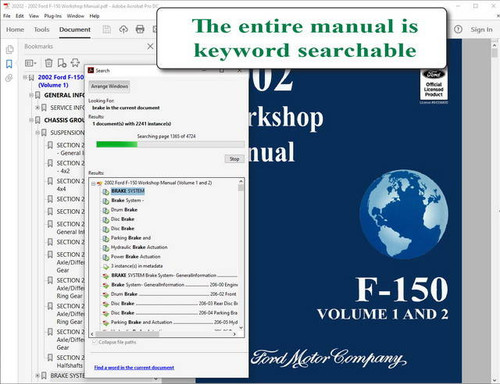This screenshot has width=500, height=384.
Task: Click the Save file toolbar icon
Action: pos(107,30)
